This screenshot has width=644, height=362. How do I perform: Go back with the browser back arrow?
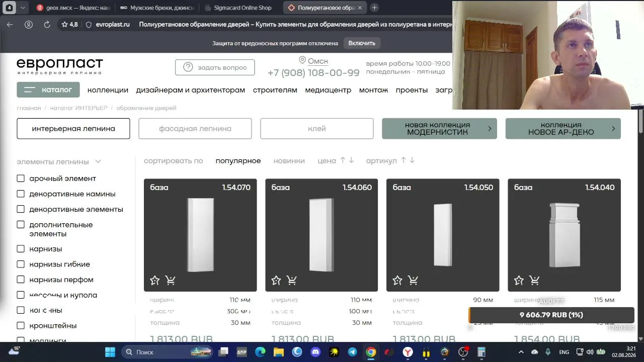tap(10, 24)
